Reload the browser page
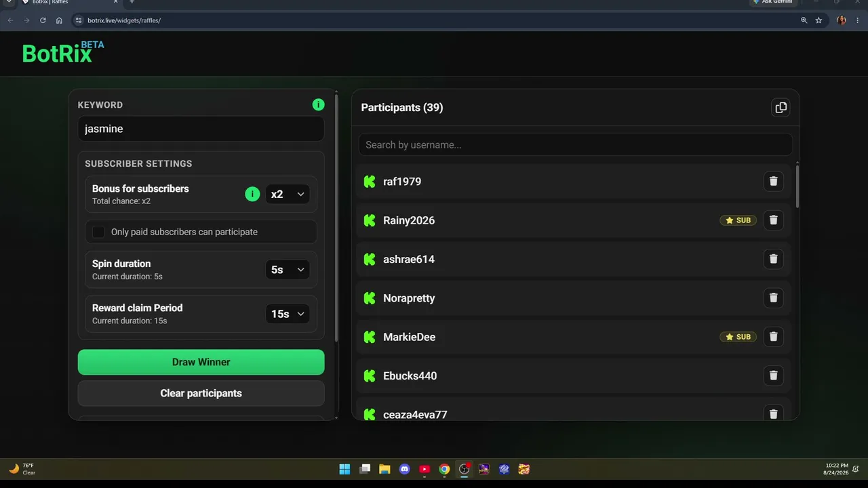 [x=43, y=20]
